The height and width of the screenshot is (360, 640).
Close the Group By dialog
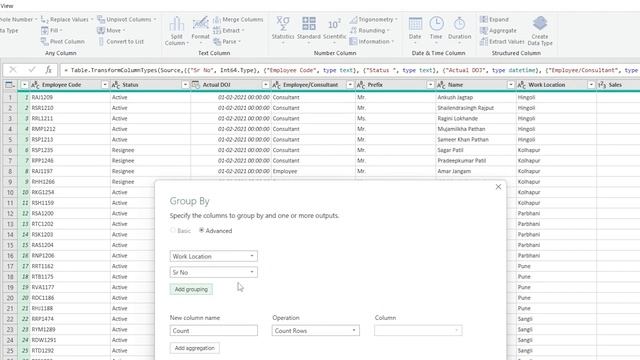pos(498,187)
